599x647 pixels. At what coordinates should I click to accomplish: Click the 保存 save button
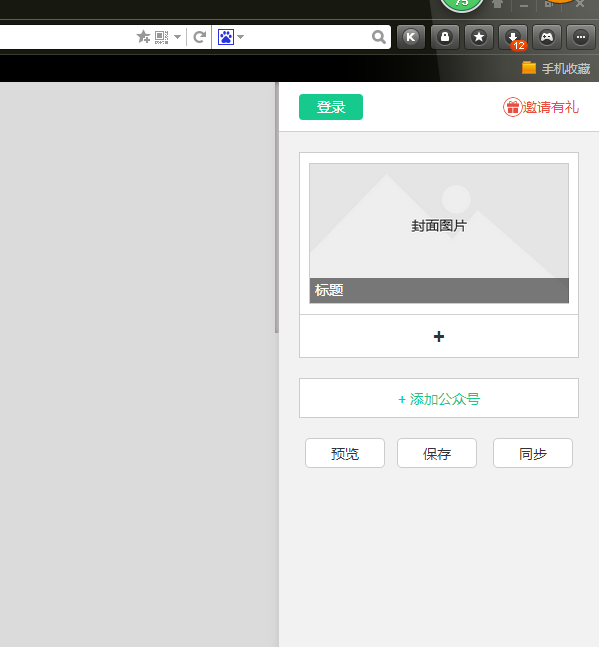(437, 453)
